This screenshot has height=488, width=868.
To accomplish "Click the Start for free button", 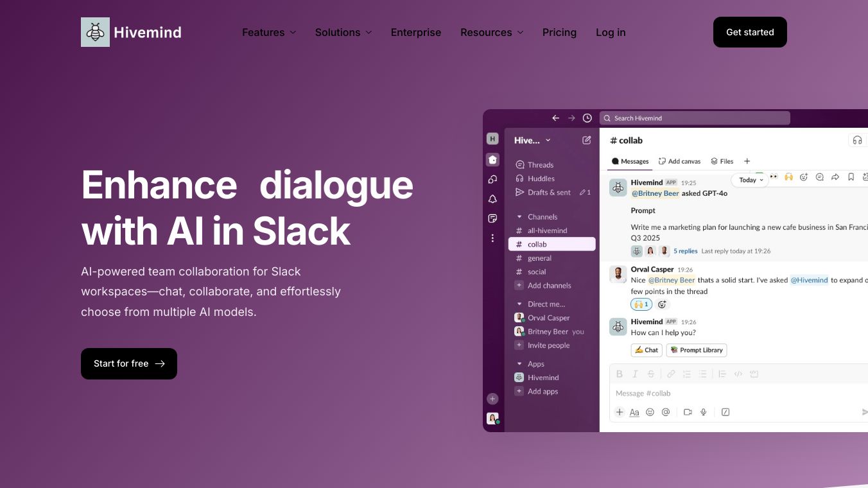I will (x=129, y=363).
